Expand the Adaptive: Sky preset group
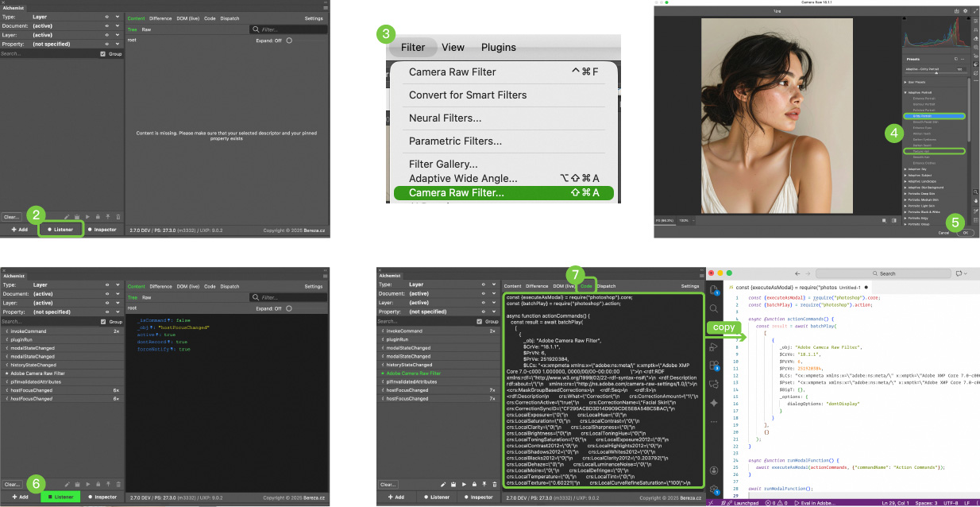The image size is (980, 507). pyautogui.click(x=906, y=169)
